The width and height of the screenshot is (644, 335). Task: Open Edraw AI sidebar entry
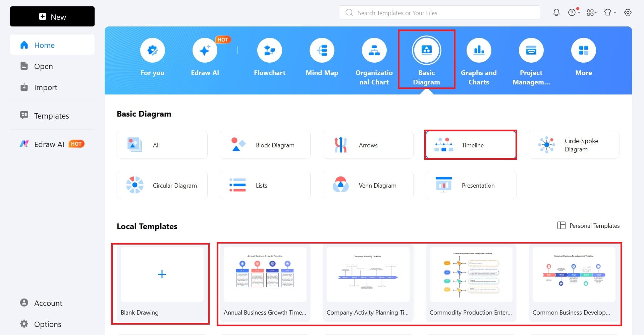[x=52, y=144]
